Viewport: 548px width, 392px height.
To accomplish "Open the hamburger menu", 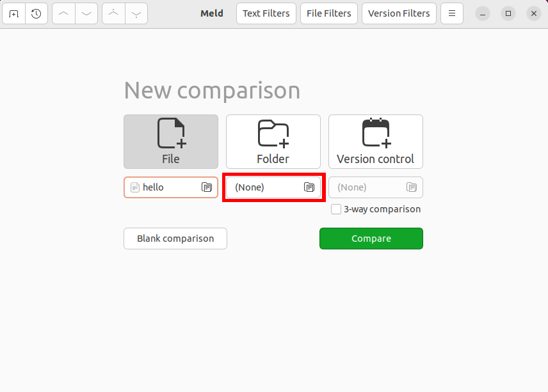I will coord(452,13).
